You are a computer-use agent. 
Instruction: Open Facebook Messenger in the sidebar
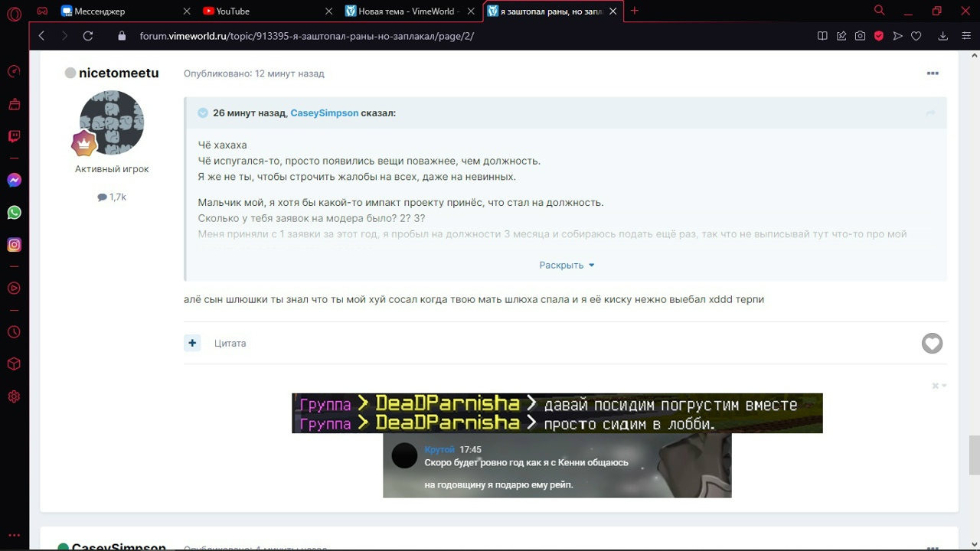[x=14, y=181]
